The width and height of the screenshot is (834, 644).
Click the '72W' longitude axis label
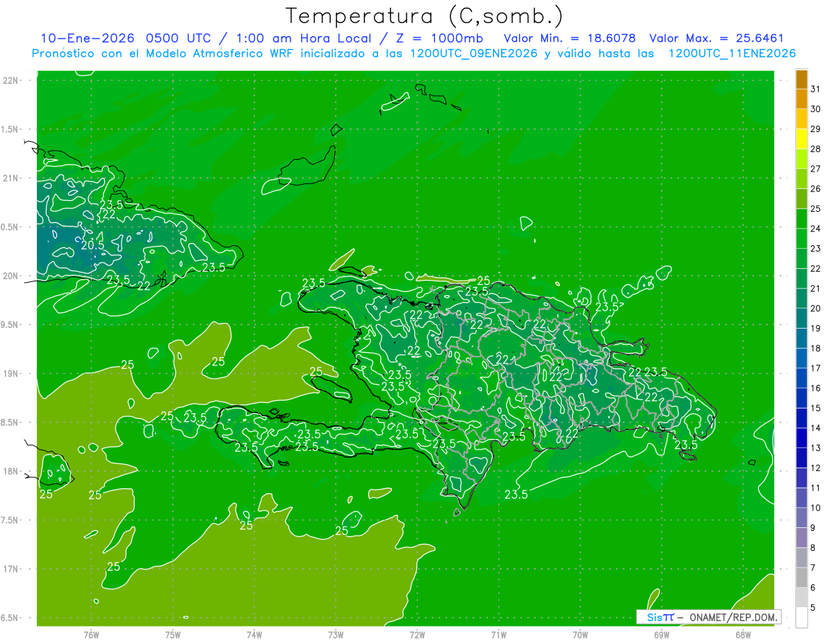(417, 635)
